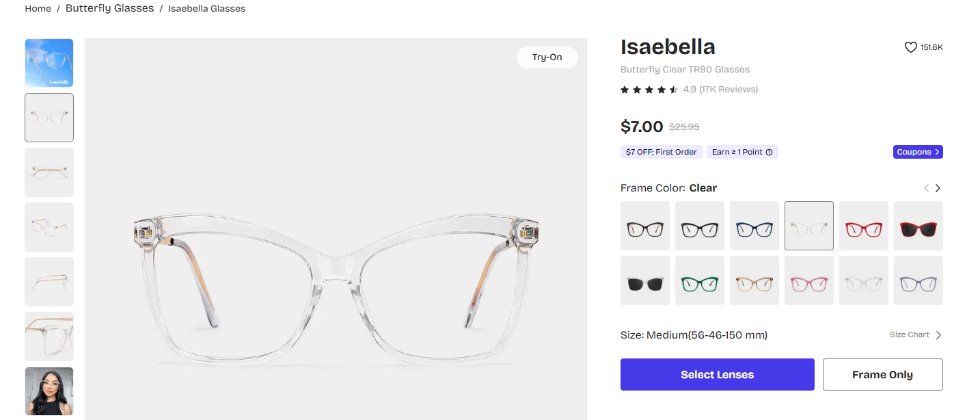Select the red frame color variant

click(863, 225)
